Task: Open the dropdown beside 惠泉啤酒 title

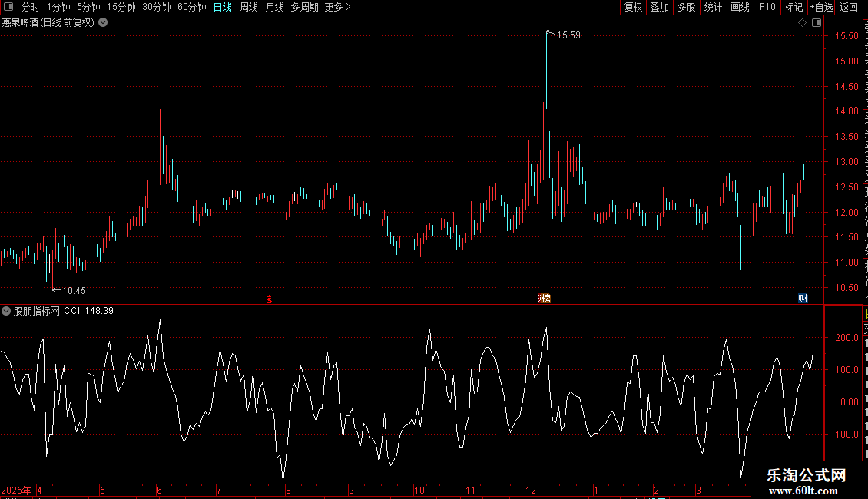Action: (x=103, y=23)
